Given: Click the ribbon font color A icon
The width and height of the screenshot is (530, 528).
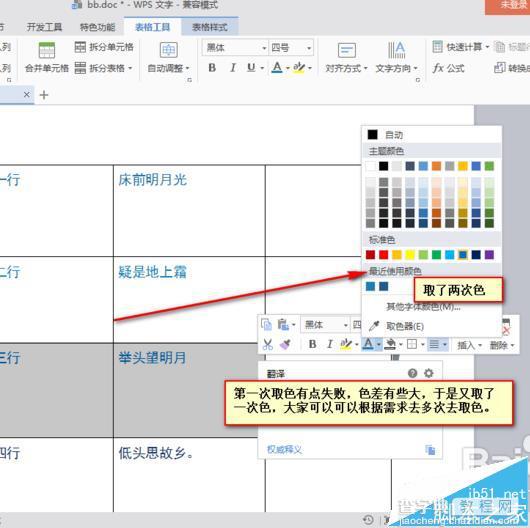Looking at the screenshot, I should pyautogui.click(x=277, y=68).
